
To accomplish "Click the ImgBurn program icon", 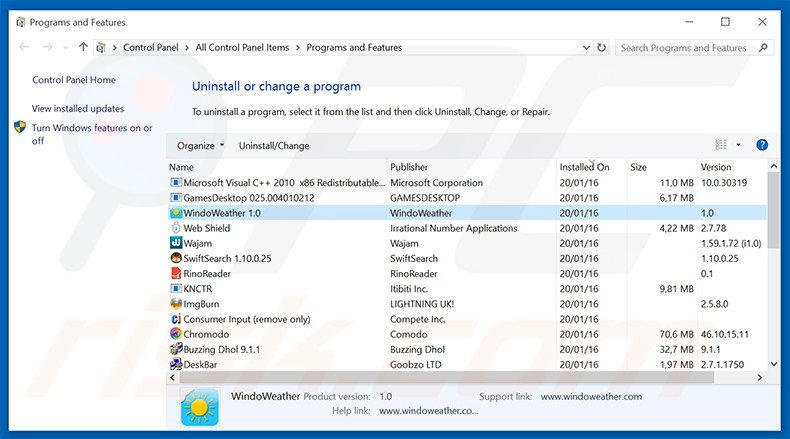I will click(x=175, y=303).
